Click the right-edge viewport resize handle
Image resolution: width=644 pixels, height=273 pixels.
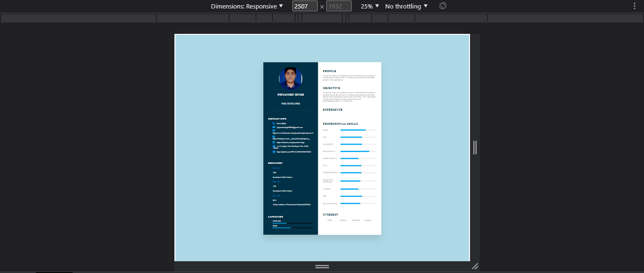point(475,147)
